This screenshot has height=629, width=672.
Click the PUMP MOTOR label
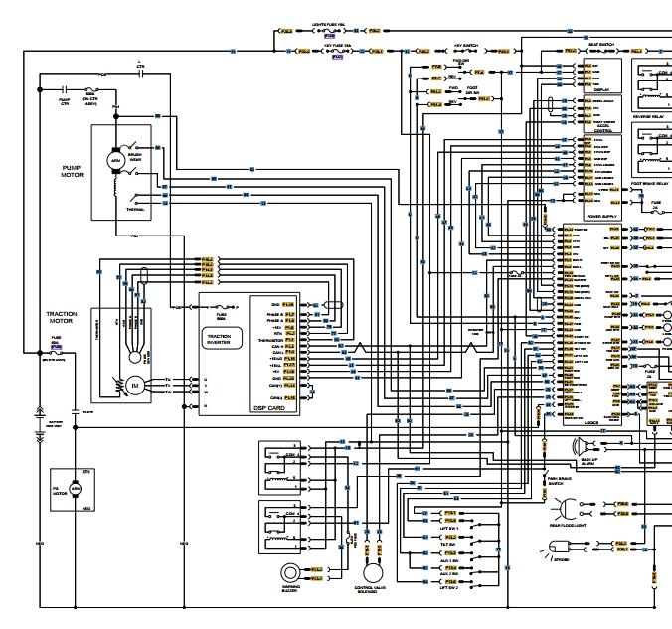click(x=72, y=171)
